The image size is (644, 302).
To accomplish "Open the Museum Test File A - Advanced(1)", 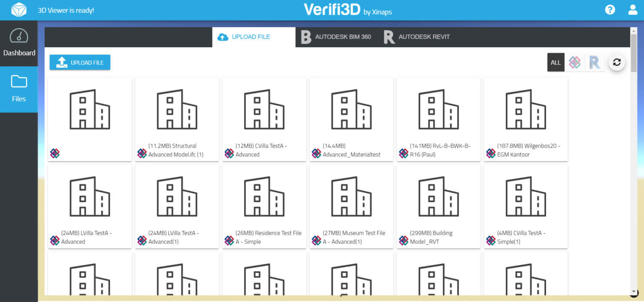I will point(351,206).
